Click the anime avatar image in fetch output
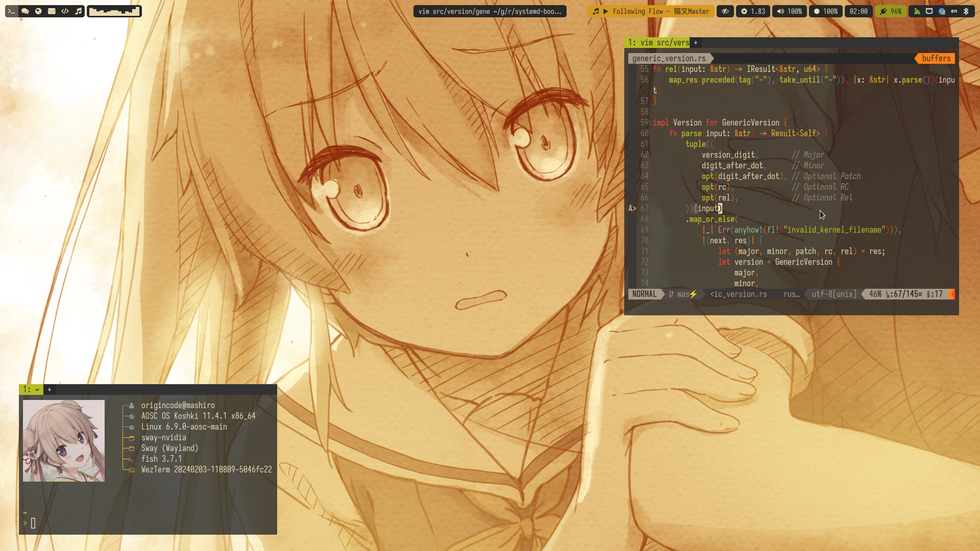 pos(64,441)
